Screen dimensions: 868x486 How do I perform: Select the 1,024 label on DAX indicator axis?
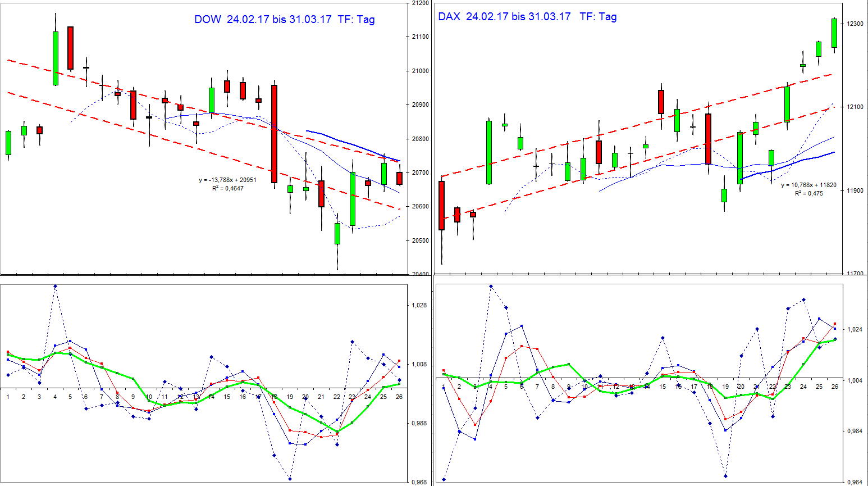click(855, 330)
